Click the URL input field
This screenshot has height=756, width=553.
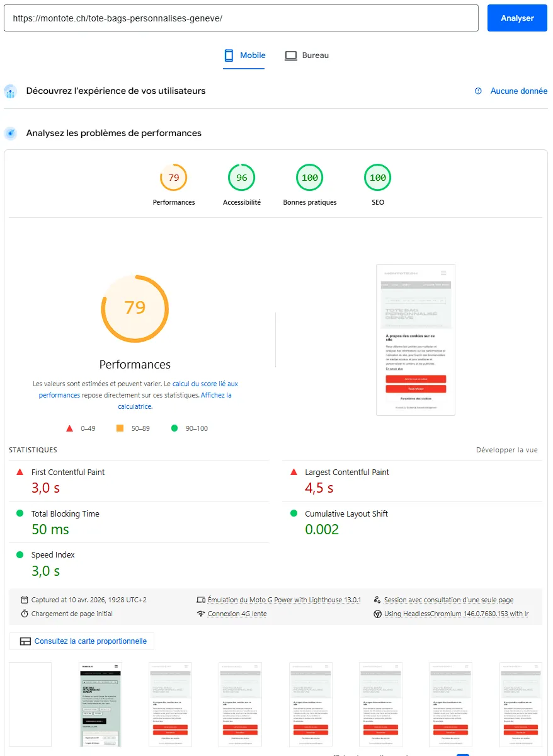[x=241, y=18]
